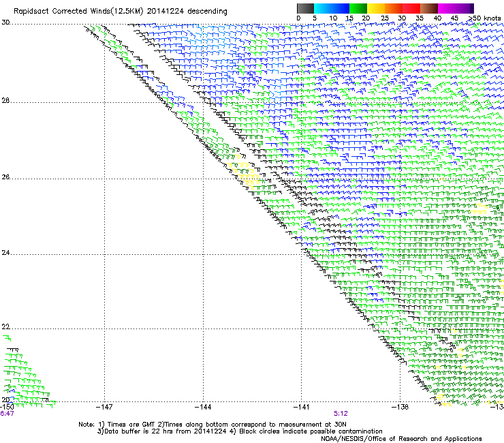Click the latitude axis label '30'

[x=5, y=22]
